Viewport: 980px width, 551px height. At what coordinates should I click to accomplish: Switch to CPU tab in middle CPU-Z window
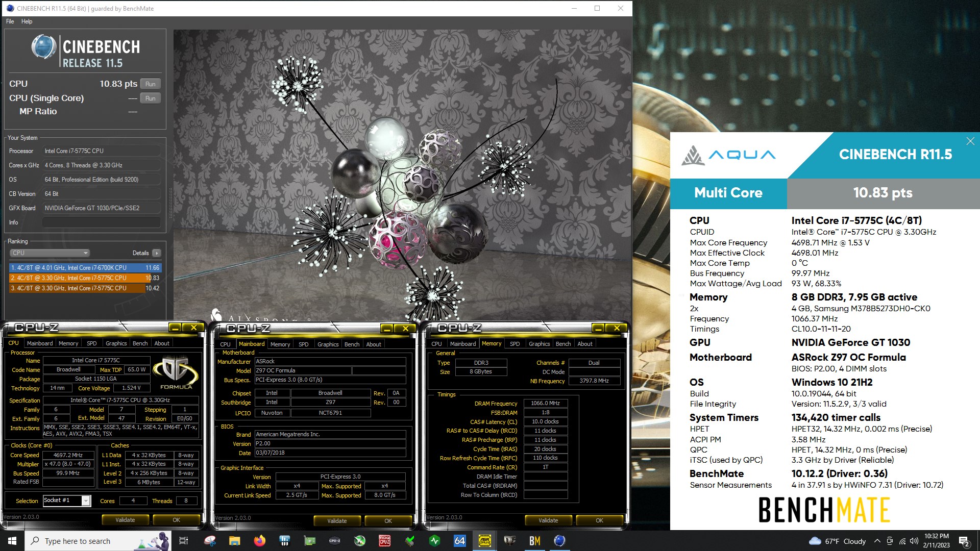coord(225,344)
